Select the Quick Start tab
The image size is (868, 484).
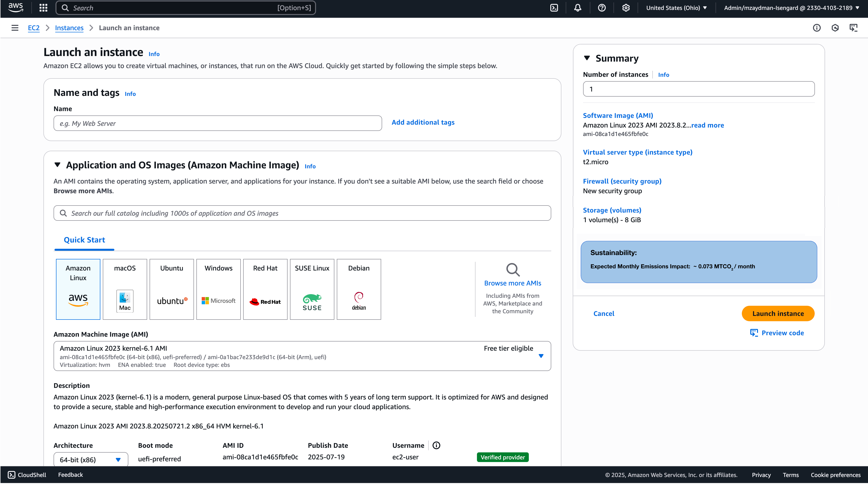point(84,240)
